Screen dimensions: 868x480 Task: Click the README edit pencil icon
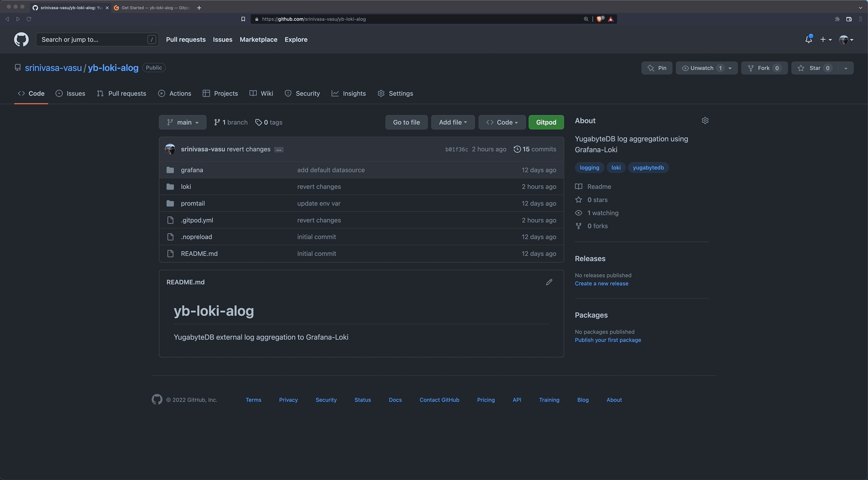(x=549, y=282)
